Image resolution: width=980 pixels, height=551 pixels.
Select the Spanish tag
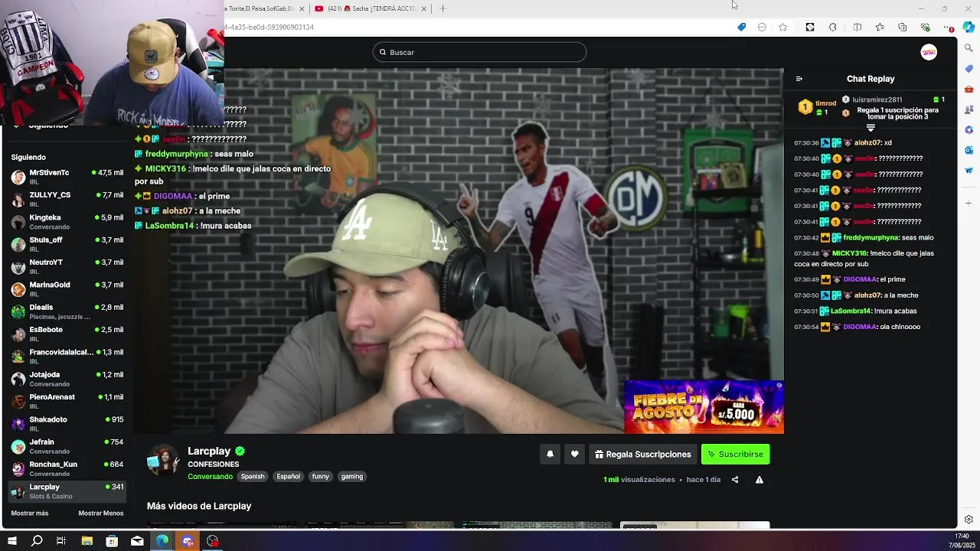click(252, 476)
